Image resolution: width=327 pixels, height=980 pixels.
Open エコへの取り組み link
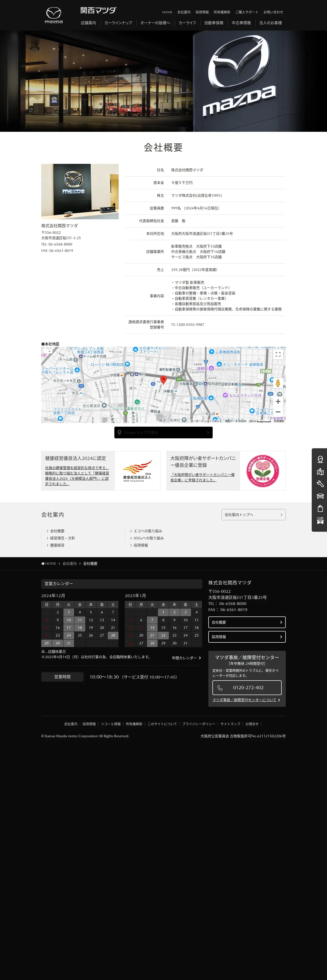(148, 531)
